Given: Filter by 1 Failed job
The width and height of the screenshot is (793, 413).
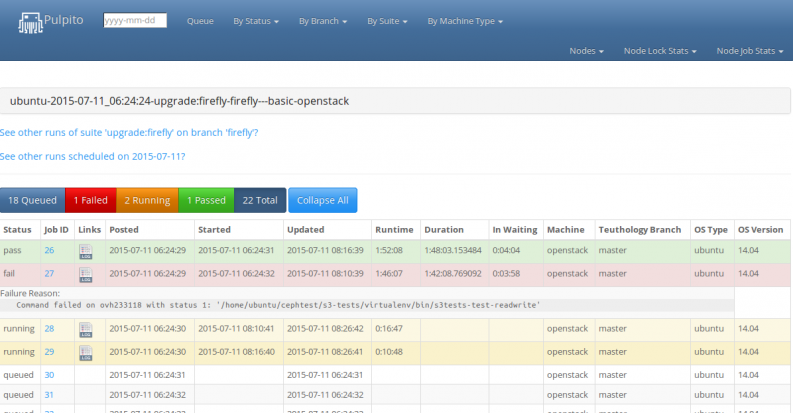Looking at the screenshot, I should pyautogui.click(x=90, y=200).
